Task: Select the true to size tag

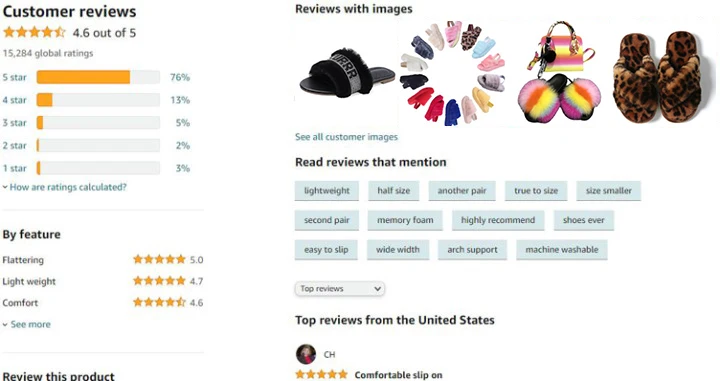Action: click(536, 190)
